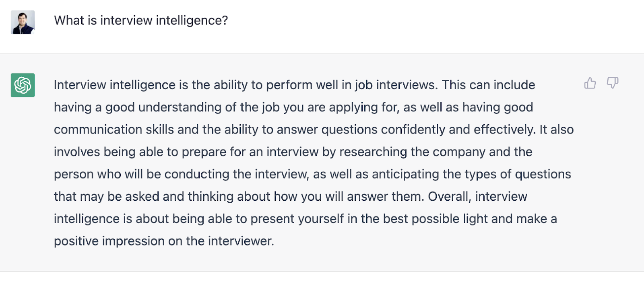Click the user's profile photo
The width and height of the screenshot is (644, 282).
pos(23,22)
